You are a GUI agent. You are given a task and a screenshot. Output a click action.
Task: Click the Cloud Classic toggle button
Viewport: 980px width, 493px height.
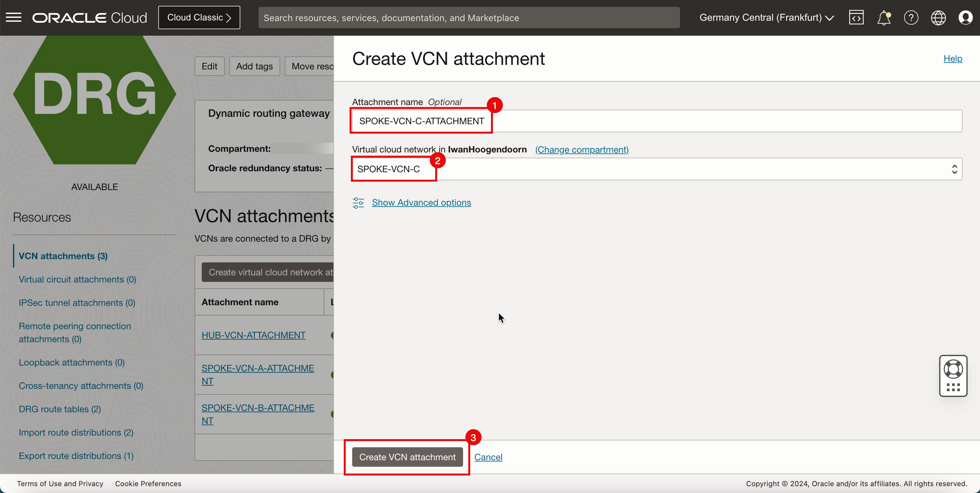click(199, 17)
